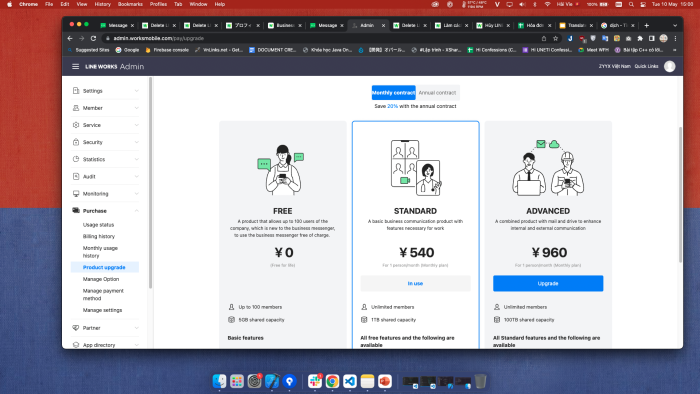
Task: Reload the page using the refresh icon
Action: pyautogui.click(x=93, y=38)
